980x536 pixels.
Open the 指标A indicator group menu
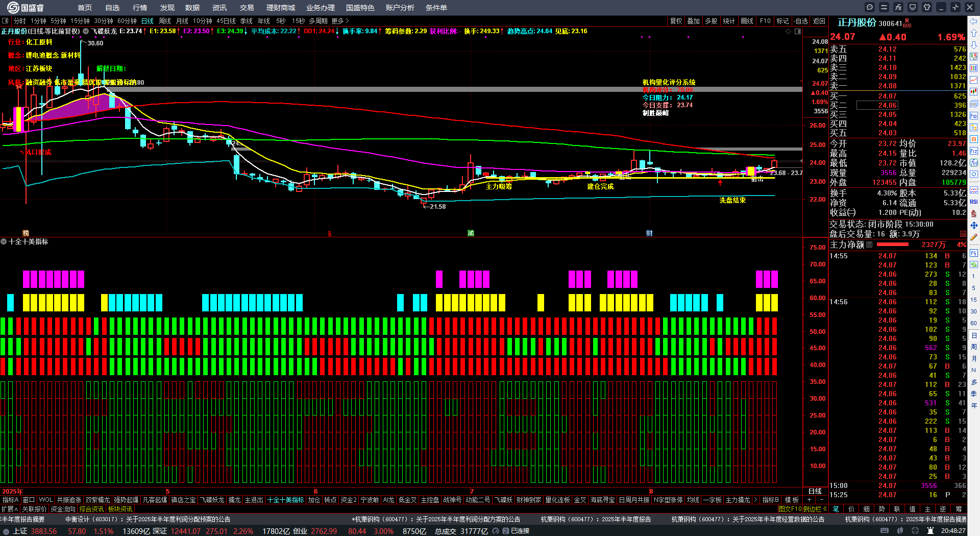(10, 500)
